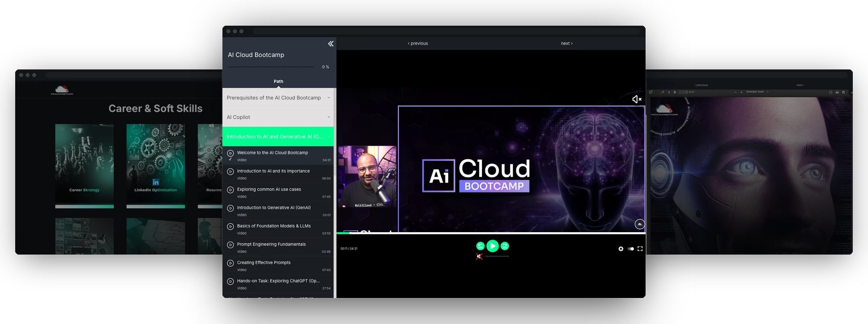
Task: Enter fullscreen video mode
Action: pyautogui.click(x=640, y=249)
